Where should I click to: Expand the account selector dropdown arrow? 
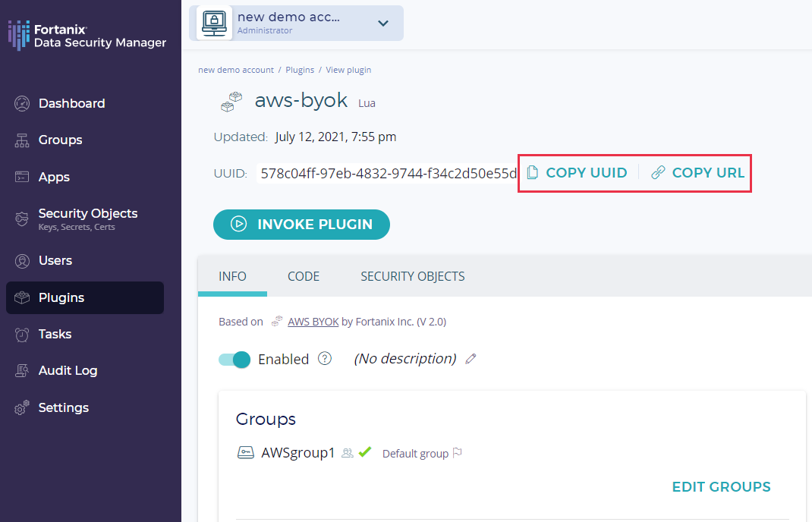tap(383, 23)
